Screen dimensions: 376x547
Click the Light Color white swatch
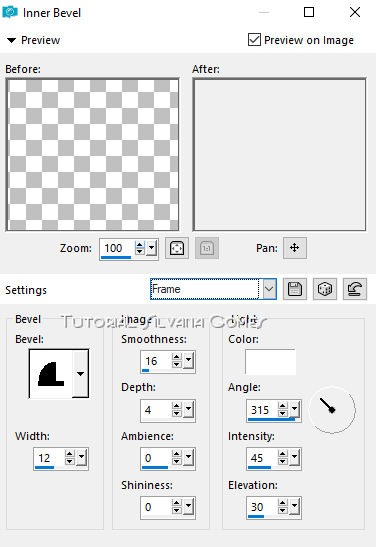coord(270,362)
